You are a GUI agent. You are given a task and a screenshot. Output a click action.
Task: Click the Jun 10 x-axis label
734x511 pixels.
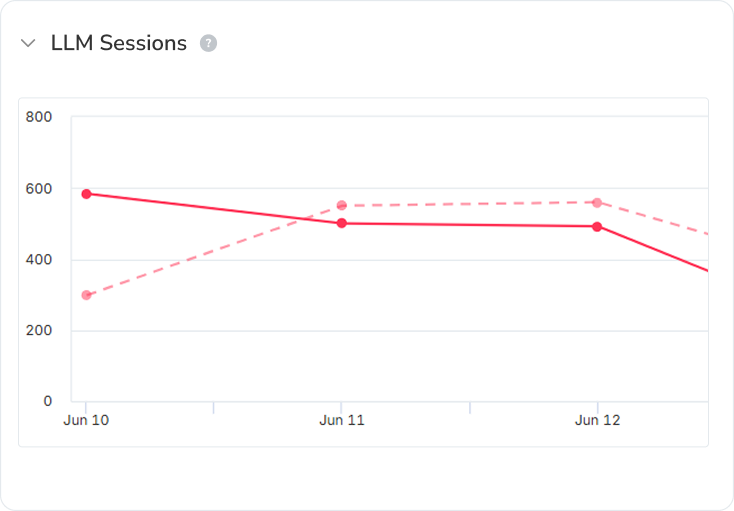pos(86,421)
